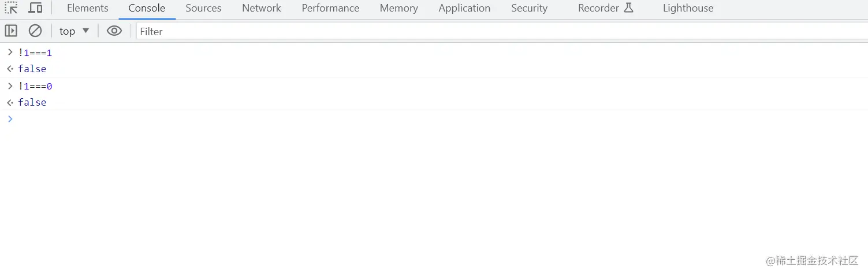Click the !1===0 console entry
Screen dimensions: 868x276
pos(35,87)
